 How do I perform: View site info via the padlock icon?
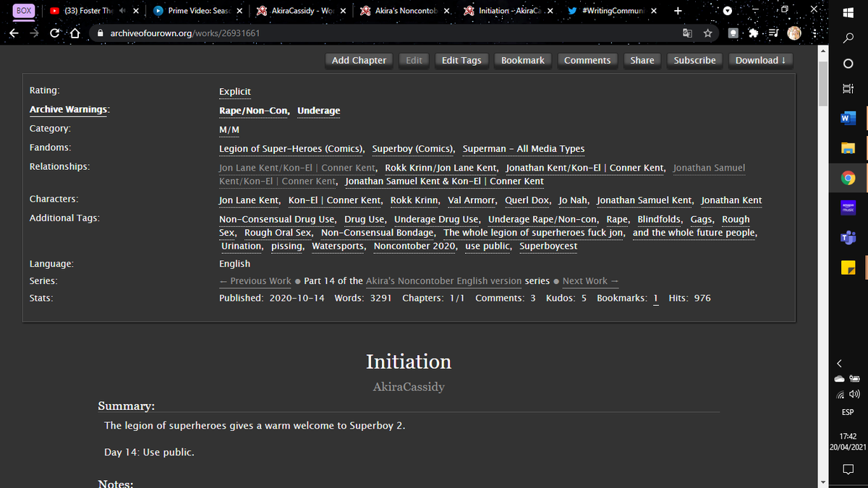click(x=101, y=33)
